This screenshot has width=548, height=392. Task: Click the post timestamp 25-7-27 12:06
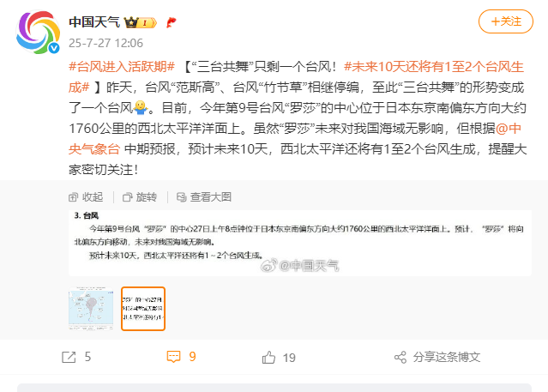[105, 43]
